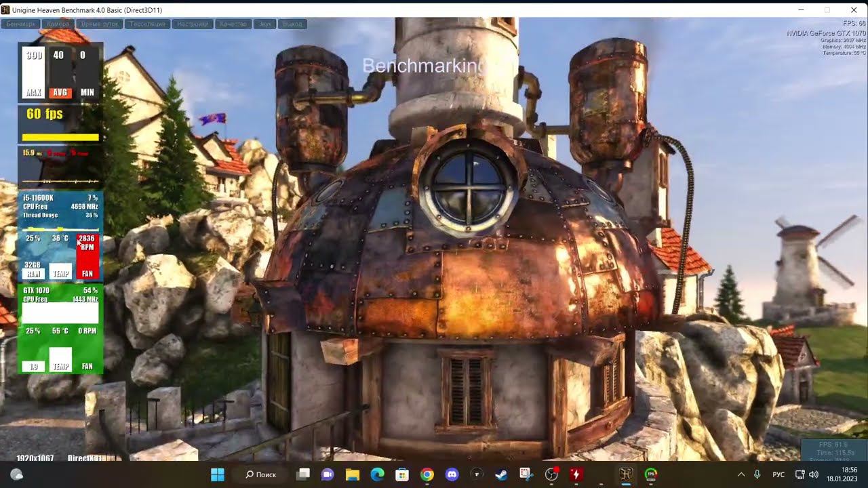The image size is (868, 488).
Task: Click the MAX FPS bar in overlay
Action: pos(34,73)
